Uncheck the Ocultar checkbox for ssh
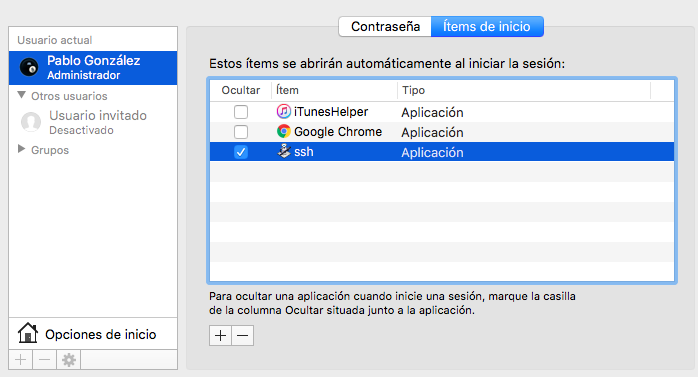The height and width of the screenshot is (377, 698). (241, 152)
